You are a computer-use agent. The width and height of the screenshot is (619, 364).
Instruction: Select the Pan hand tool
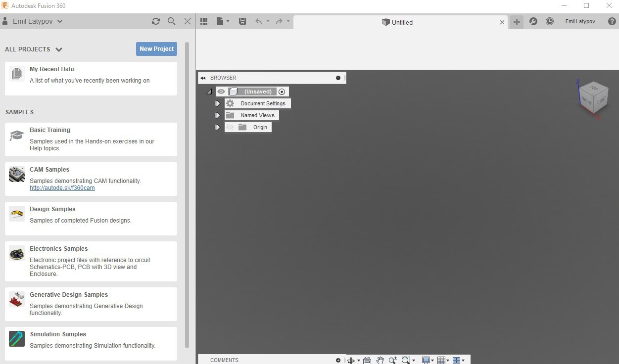[380, 360]
